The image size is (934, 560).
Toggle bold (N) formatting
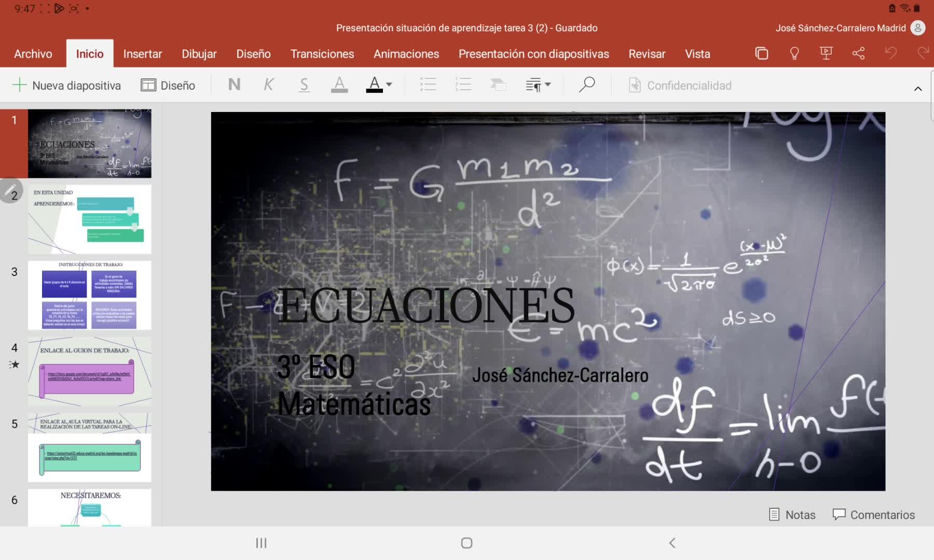click(x=234, y=85)
